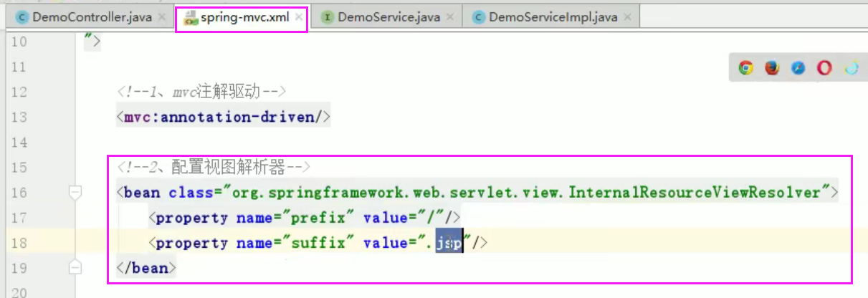Open preview in Opera browser icon
Viewport: 868px width, 298px height.
coord(825,68)
